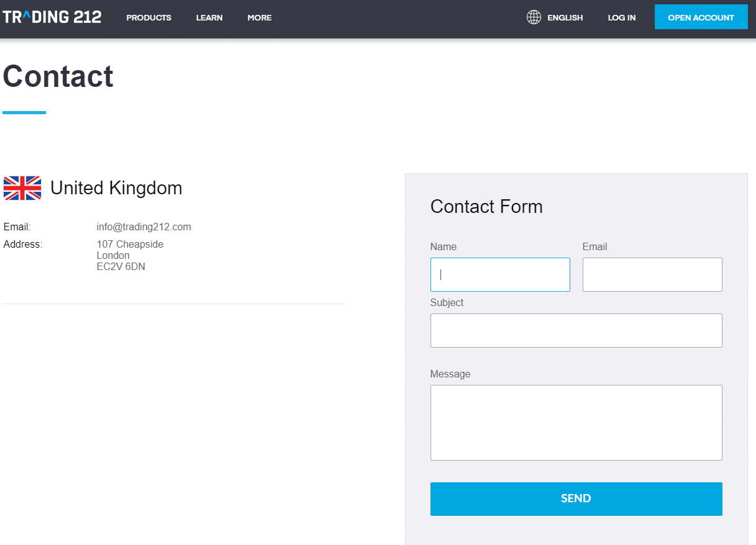The image size is (756, 545).
Task: Click inside the Message text area
Action: [576, 423]
